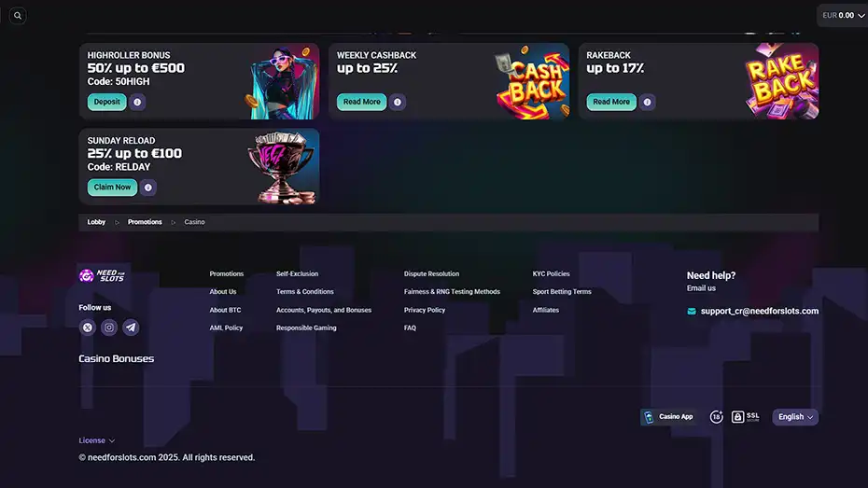868x488 pixels.
Task: Click the Need For Slots footer logo
Action: tap(102, 275)
